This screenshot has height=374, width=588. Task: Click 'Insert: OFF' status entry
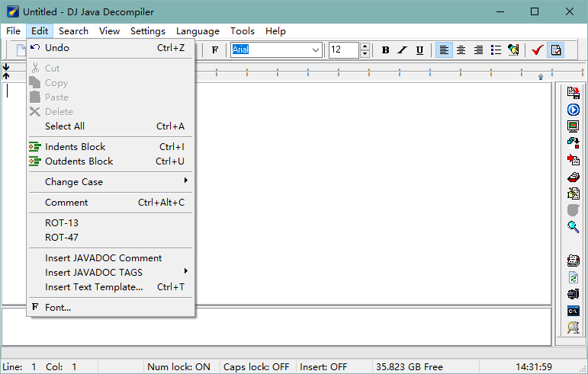(x=323, y=367)
